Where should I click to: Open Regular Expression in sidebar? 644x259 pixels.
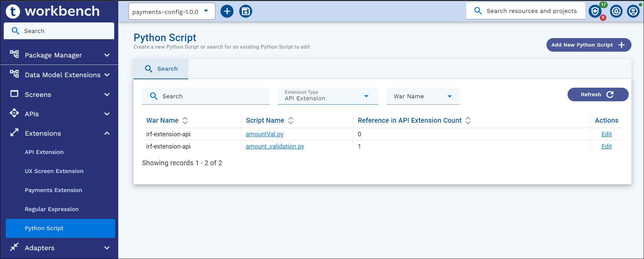(x=52, y=209)
